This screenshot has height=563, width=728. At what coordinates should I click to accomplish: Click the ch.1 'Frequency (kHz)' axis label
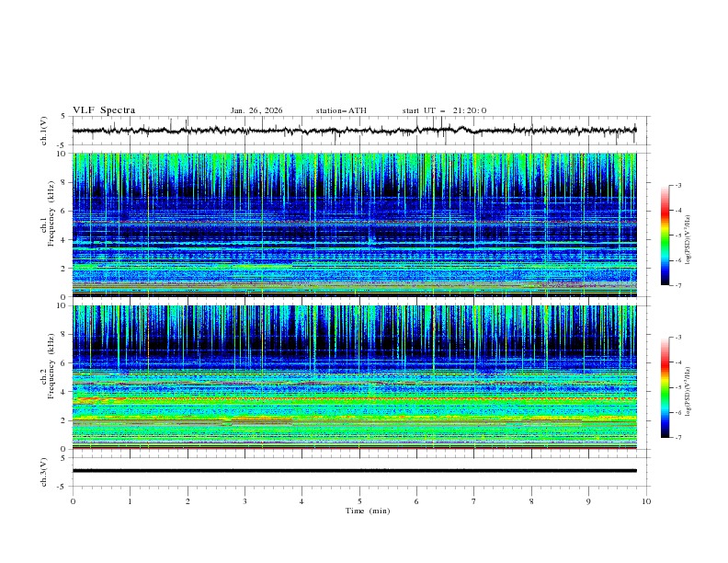coord(51,214)
